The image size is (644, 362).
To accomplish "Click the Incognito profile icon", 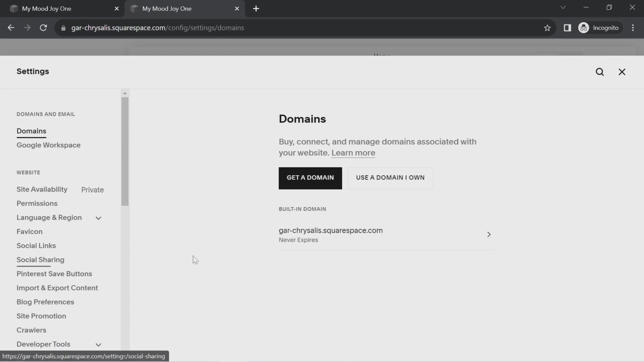I will 583,28.
